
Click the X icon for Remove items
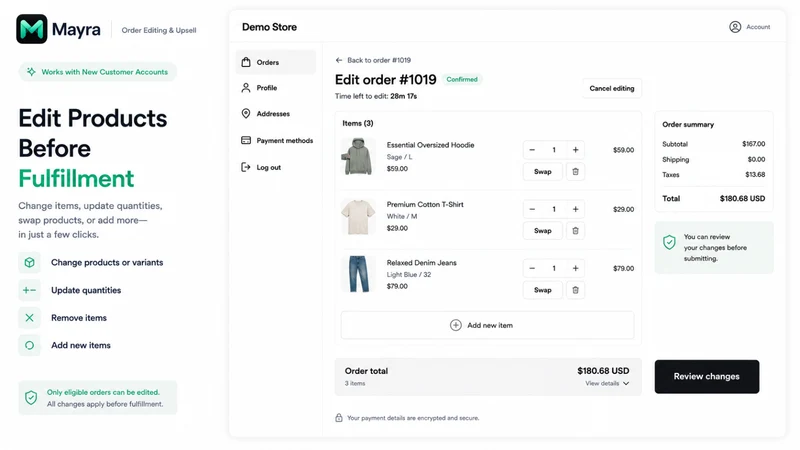pyautogui.click(x=30, y=318)
